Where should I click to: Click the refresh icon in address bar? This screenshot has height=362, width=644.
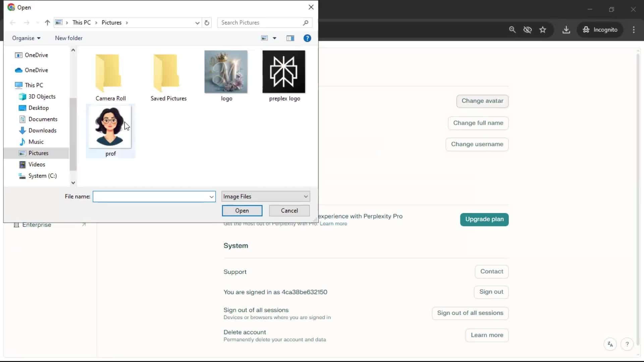[207, 23]
